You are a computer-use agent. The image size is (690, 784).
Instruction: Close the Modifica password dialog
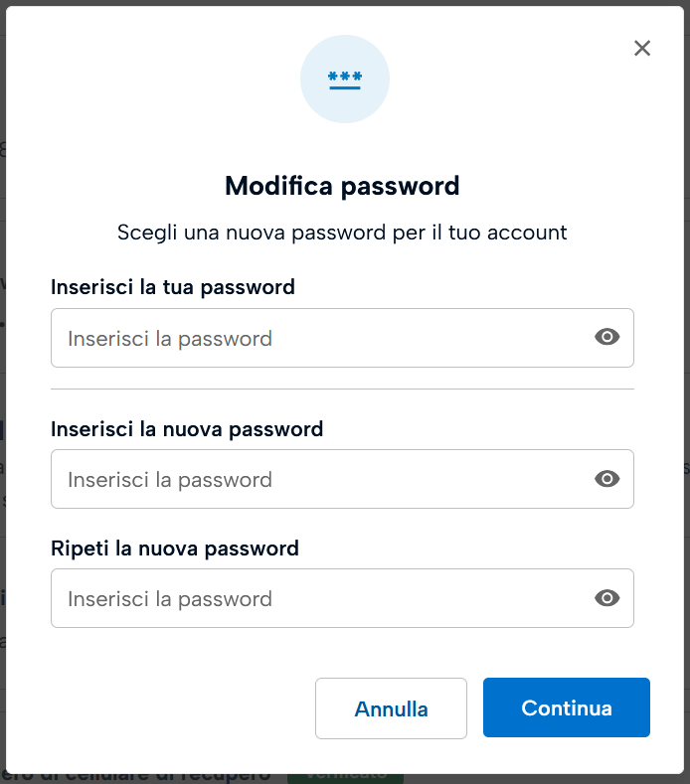tap(642, 48)
